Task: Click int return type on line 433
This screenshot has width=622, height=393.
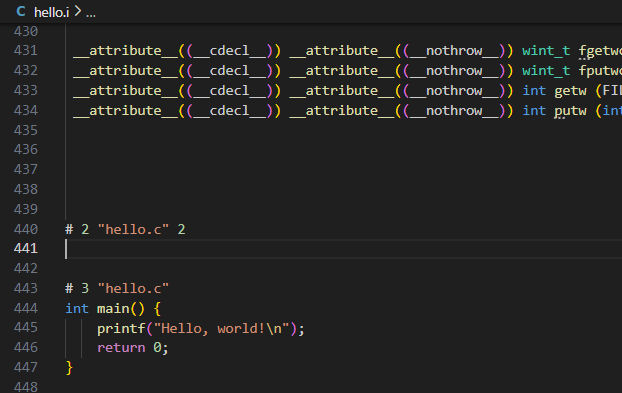Action: (x=534, y=91)
